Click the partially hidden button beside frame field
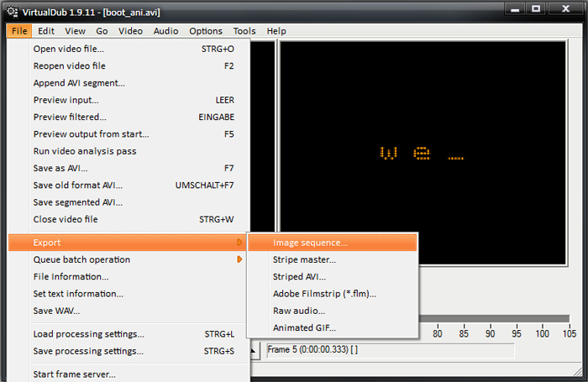588x382 pixels. pos(255,351)
